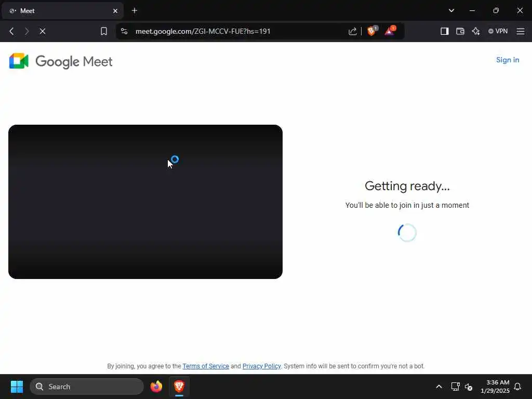
Task: Open the Brave Wallet icon
Action: coord(460,31)
